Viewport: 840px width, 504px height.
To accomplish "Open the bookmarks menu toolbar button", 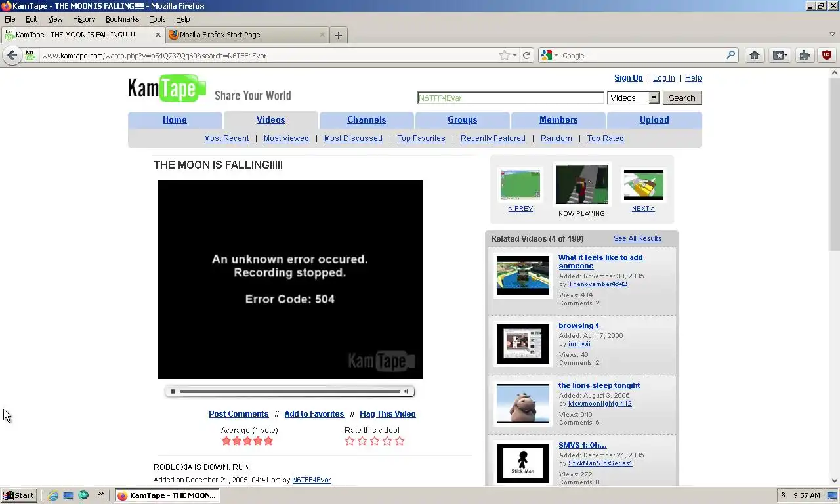I will tap(780, 56).
